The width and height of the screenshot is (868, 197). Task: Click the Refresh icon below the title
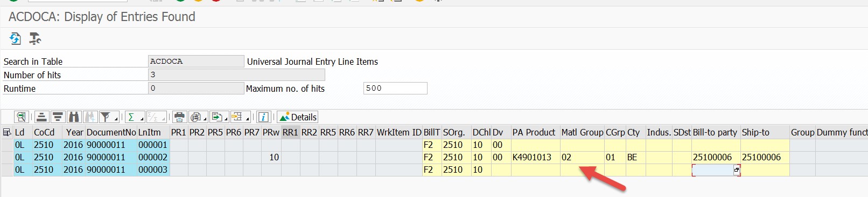pyautogui.click(x=15, y=38)
